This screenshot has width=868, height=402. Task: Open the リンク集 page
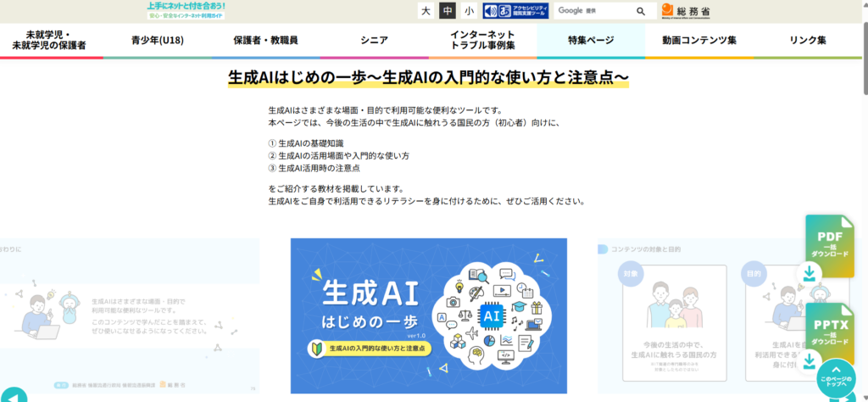coord(807,40)
